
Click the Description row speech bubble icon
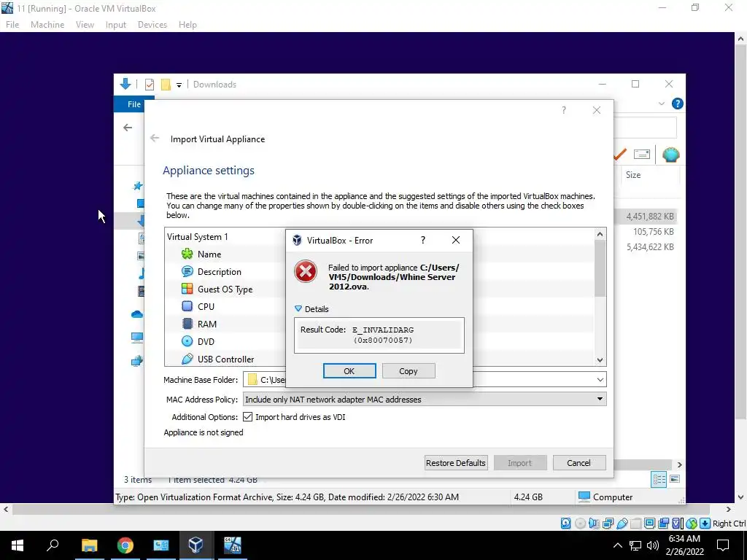click(187, 271)
